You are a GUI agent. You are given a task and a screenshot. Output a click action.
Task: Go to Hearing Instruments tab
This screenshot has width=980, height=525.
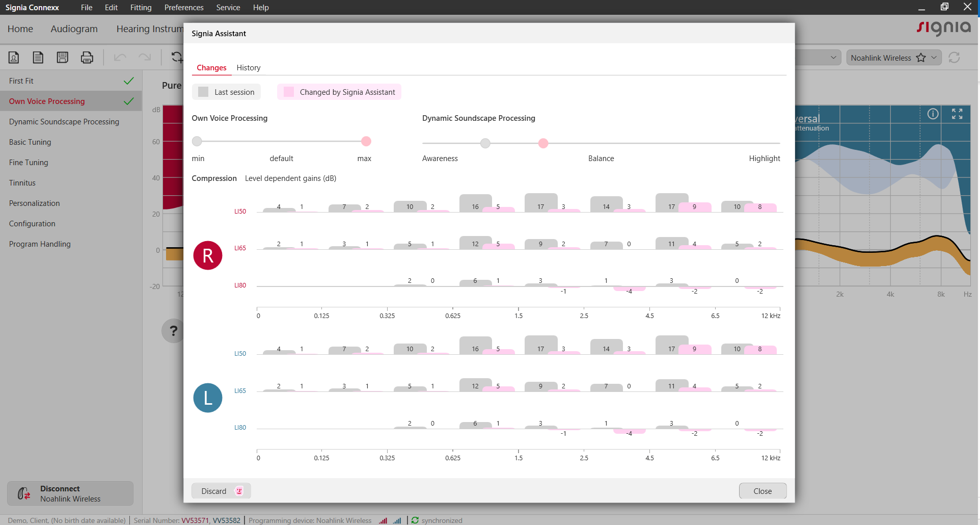[149, 29]
